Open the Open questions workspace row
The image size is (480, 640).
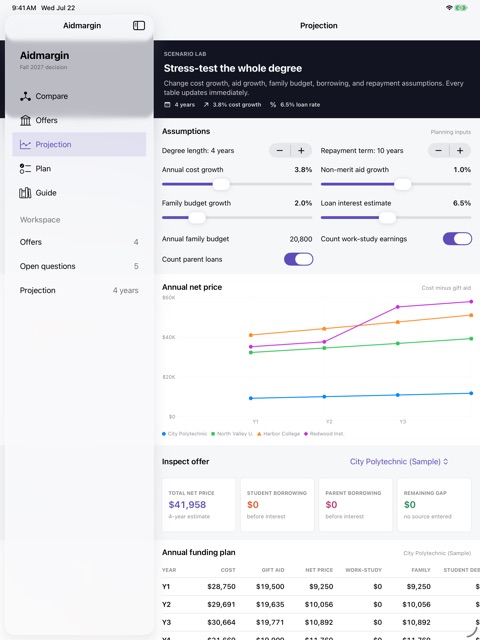pyautogui.click(x=79, y=266)
